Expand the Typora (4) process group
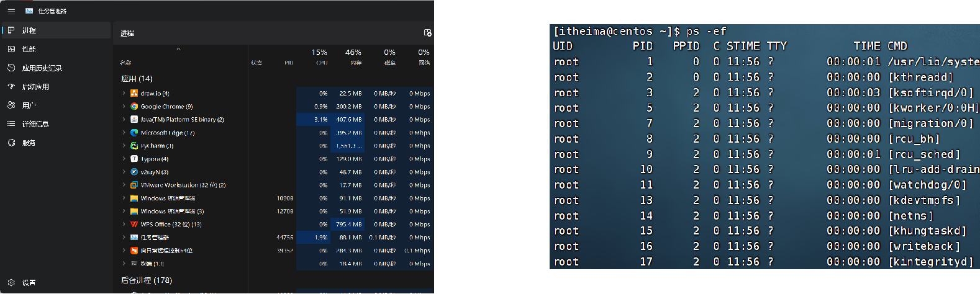Image resolution: width=980 pixels, height=294 pixels. click(x=124, y=159)
